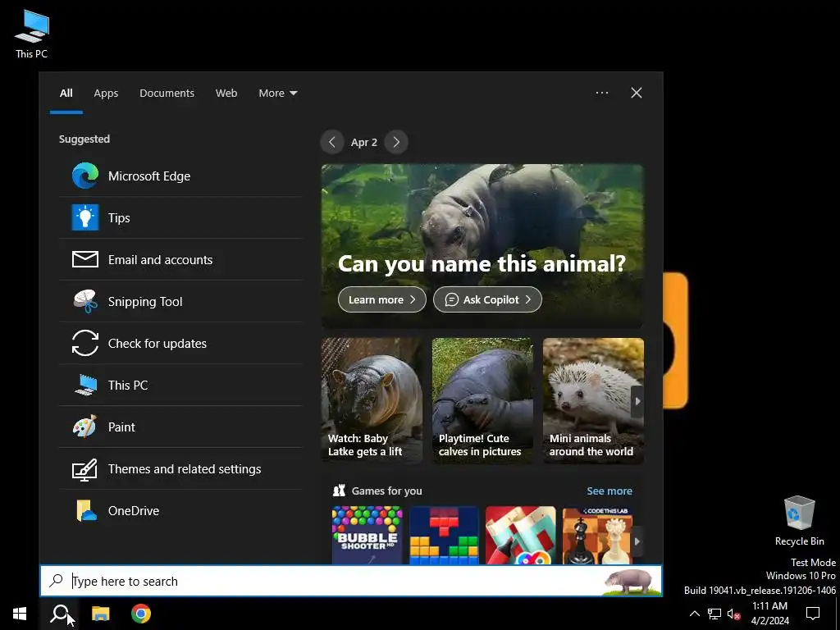
Task: Open the red paper-folding game tile
Action: point(521,535)
